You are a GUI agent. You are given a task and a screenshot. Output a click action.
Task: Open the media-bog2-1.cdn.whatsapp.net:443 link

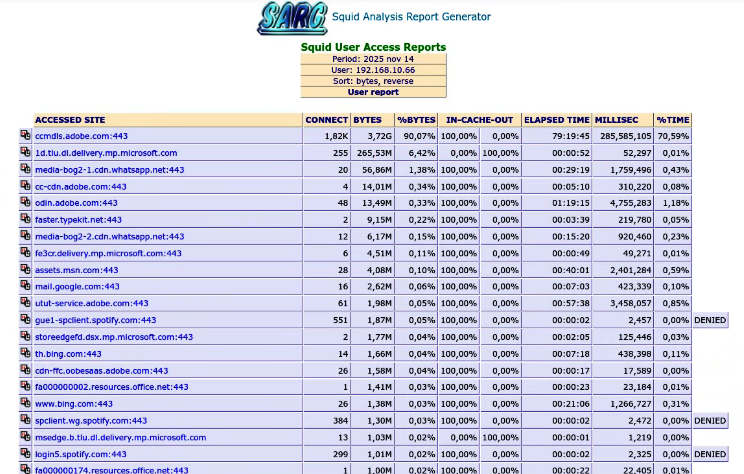(x=110, y=170)
